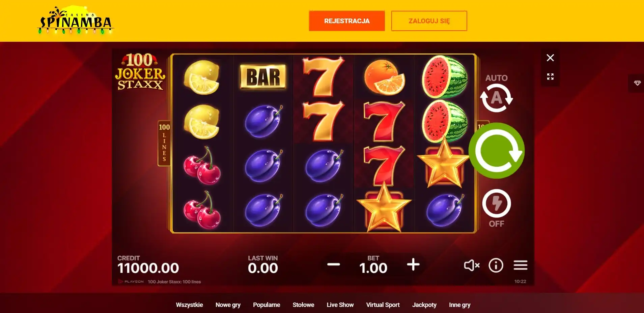Close the game with the X icon
Viewport: 644px width, 313px height.
[x=550, y=58]
